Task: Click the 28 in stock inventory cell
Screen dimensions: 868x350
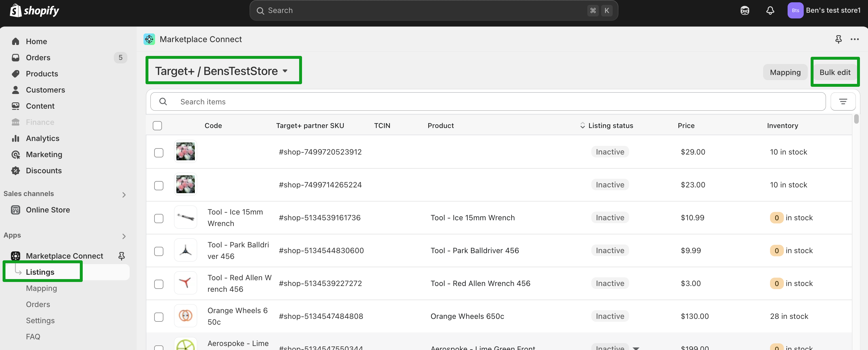Action: tap(789, 316)
